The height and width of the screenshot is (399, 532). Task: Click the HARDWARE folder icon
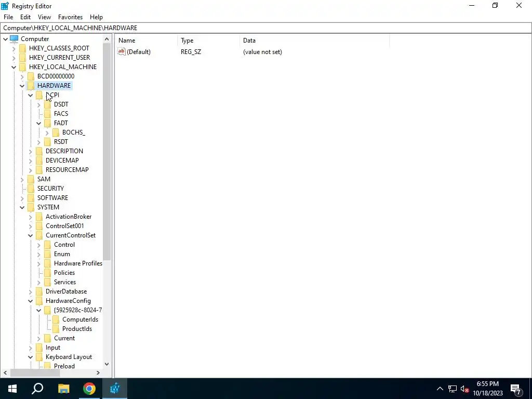tap(31, 86)
